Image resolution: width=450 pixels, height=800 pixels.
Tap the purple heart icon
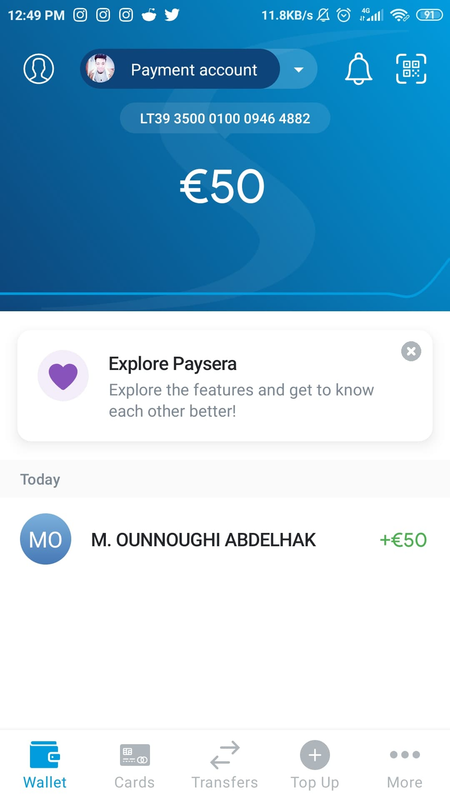tap(63, 376)
